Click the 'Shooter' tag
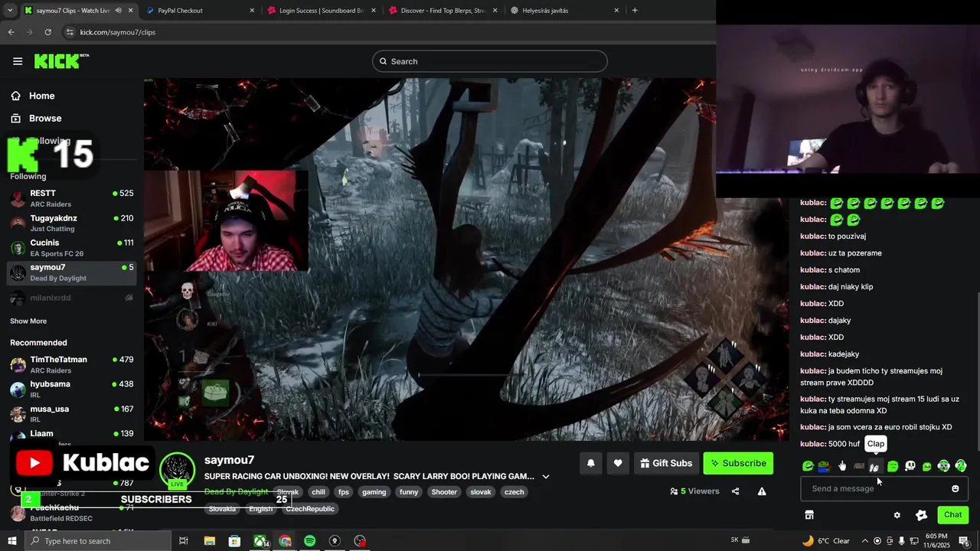 444,492
